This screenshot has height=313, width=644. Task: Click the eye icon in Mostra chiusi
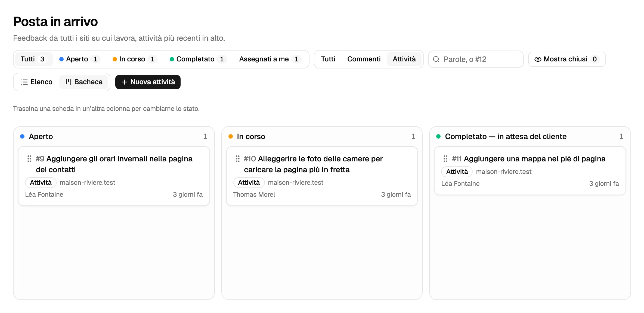[538, 59]
